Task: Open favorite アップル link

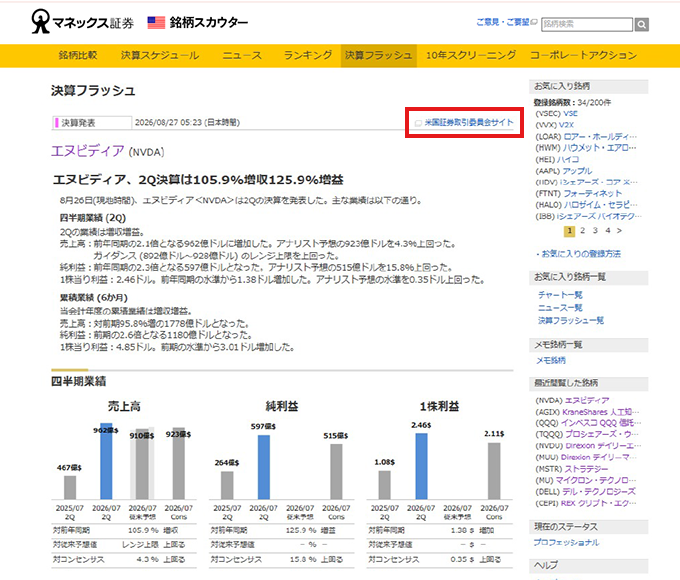Action: [577, 171]
